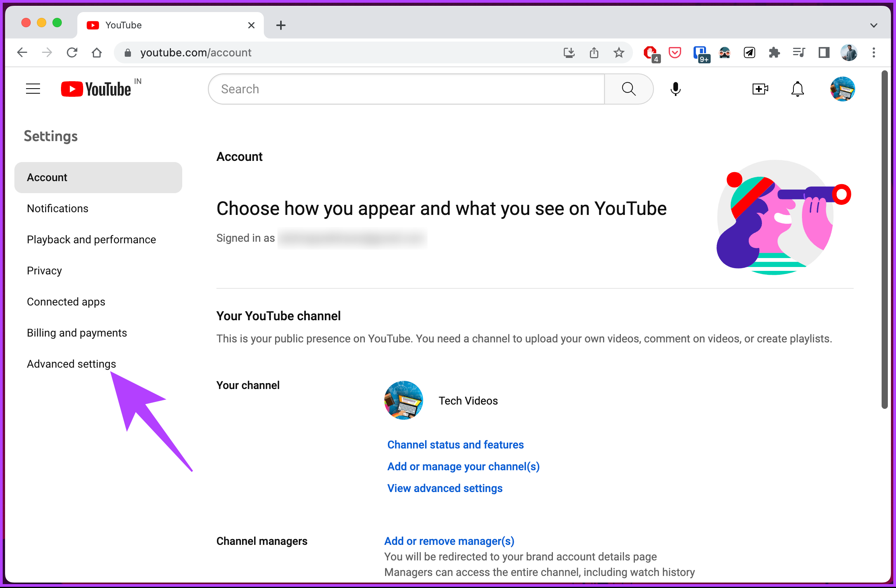Open the notifications bell
The width and height of the screenshot is (896, 588).
[797, 89]
